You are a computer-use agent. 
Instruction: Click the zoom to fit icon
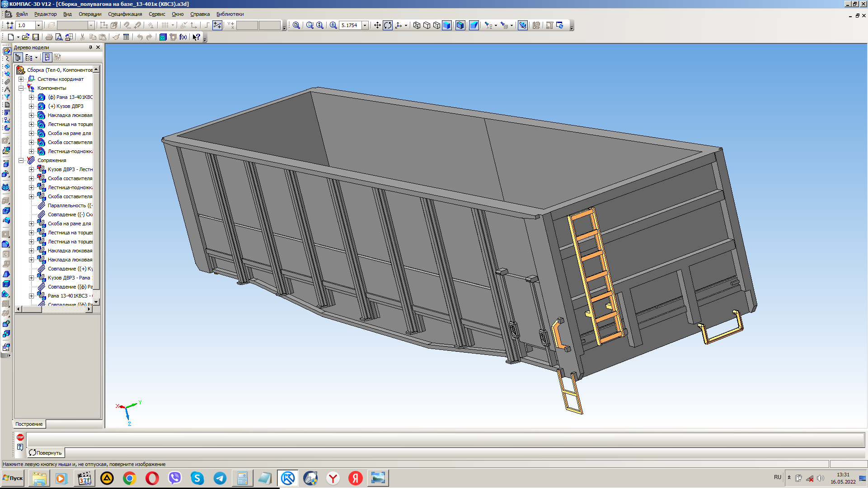coord(296,25)
